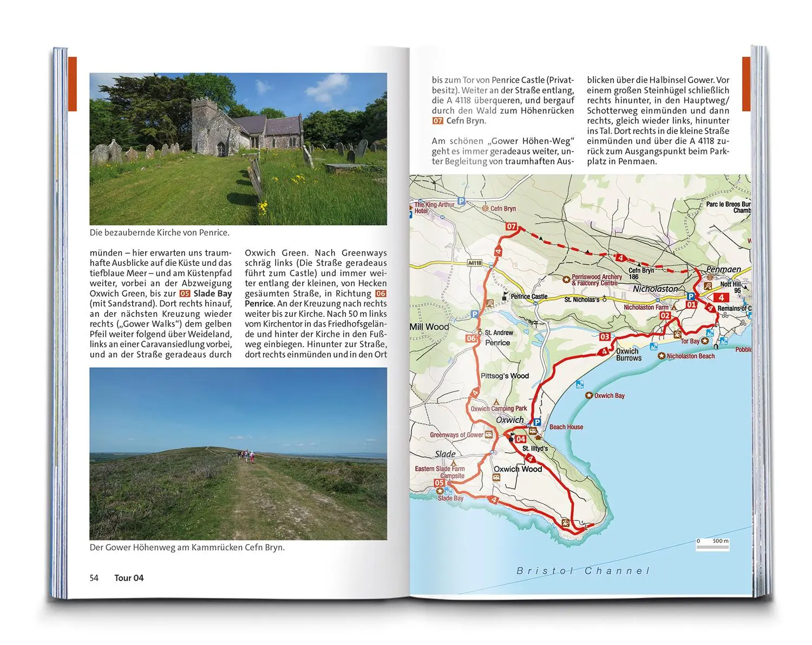Image resolution: width=812 pixels, height=645 pixels.
Task: Click the 'Bristol Channel' sea label
Action: pyautogui.click(x=583, y=571)
